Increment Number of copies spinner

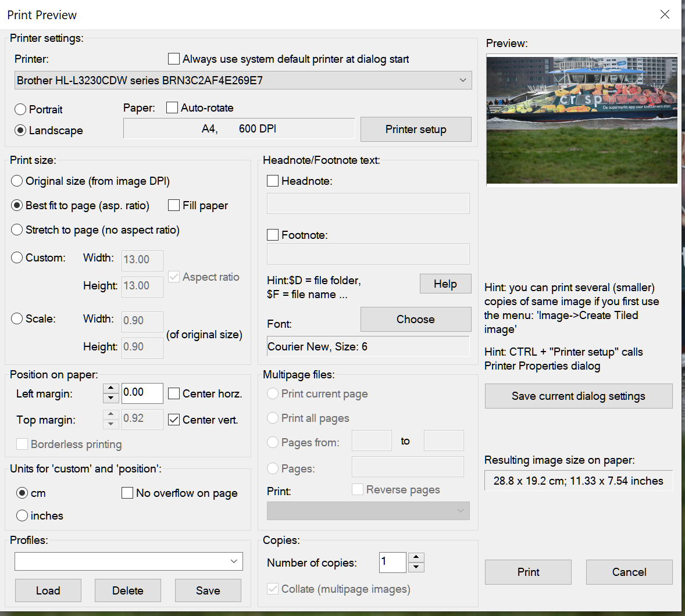[x=416, y=558]
